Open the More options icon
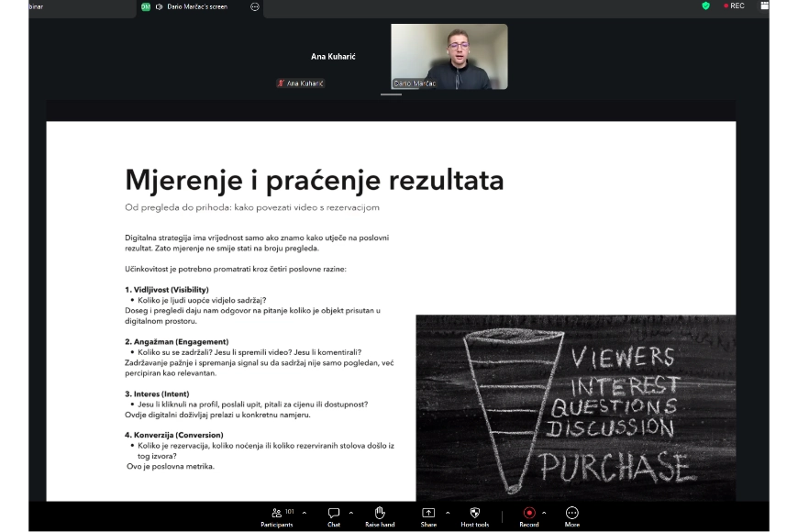Image resolution: width=798 pixels, height=532 pixels. [x=572, y=514]
